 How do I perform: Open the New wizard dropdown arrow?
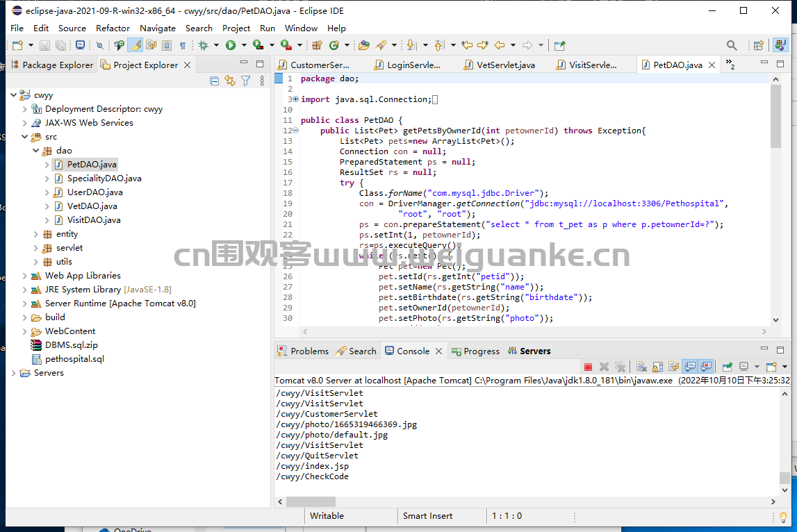coord(31,45)
